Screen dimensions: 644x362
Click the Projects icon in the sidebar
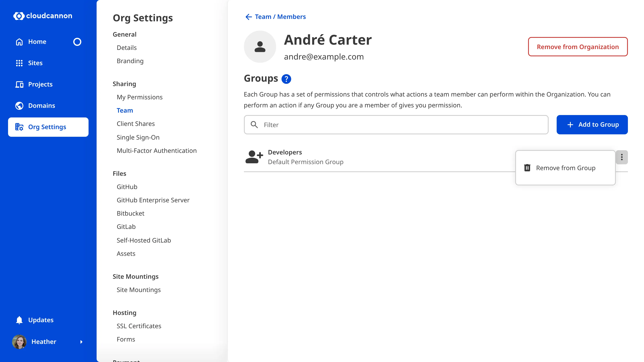[x=19, y=84]
